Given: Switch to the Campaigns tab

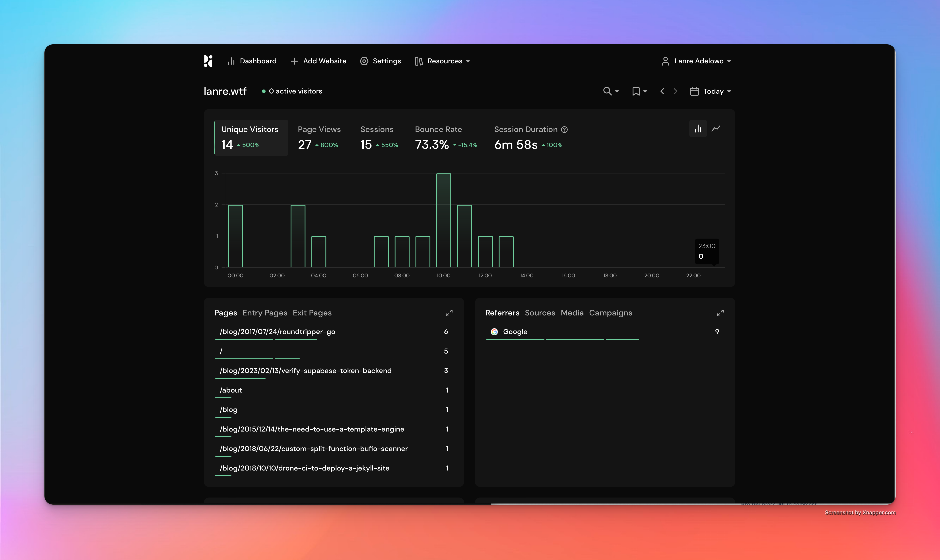Looking at the screenshot, I should click(610, 313).
